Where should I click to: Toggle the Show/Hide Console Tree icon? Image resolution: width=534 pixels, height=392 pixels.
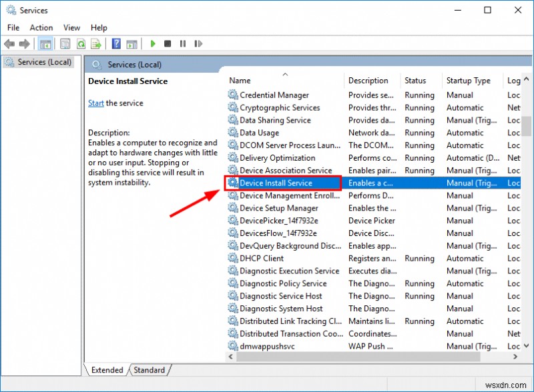(45, 43)
